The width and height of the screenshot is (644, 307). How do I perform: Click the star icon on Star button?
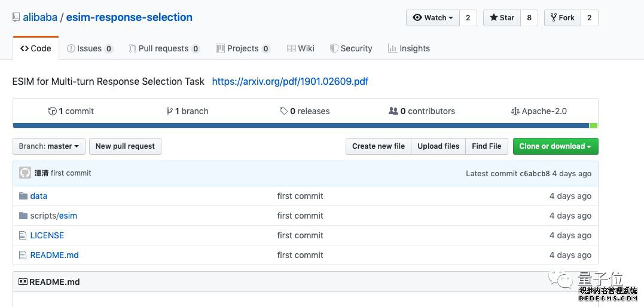[494, 18]
